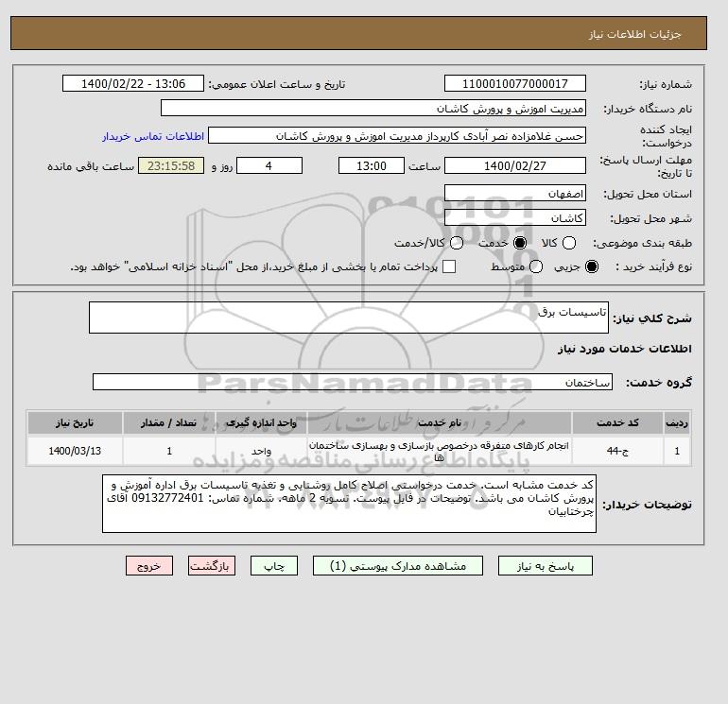The width and height of the screenshot is (728, 704).
Task: Click the نام دستگاه خریدار field
Action: [373, 108]
